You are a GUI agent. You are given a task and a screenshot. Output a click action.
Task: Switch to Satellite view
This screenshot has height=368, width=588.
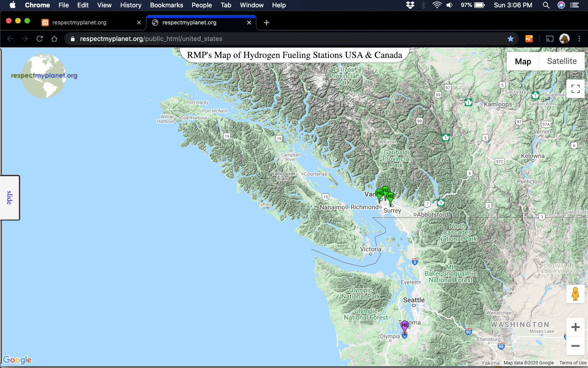pyautogui.click(x=561, y=61)
